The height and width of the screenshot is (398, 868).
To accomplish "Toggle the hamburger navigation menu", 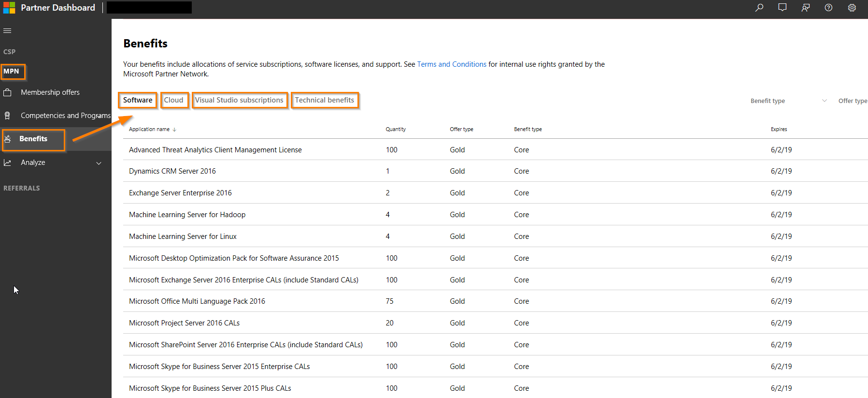I will [x=7, y=30].
